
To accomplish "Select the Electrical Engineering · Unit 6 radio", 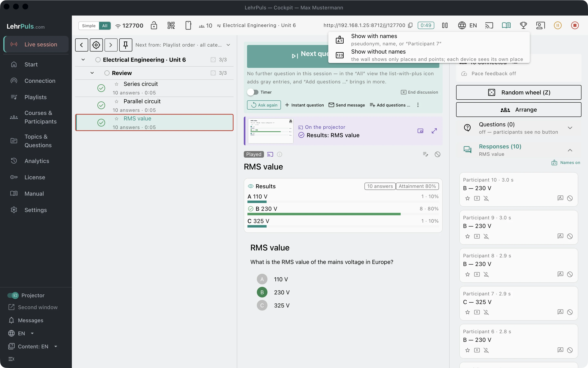I will (x=98, y=60).
